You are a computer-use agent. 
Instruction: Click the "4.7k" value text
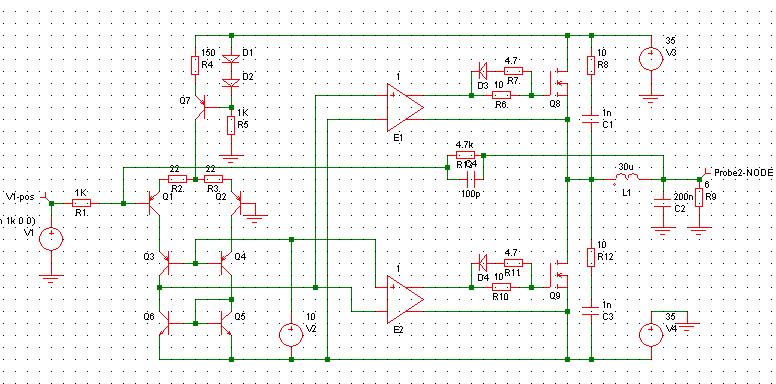tap(464, 145)
